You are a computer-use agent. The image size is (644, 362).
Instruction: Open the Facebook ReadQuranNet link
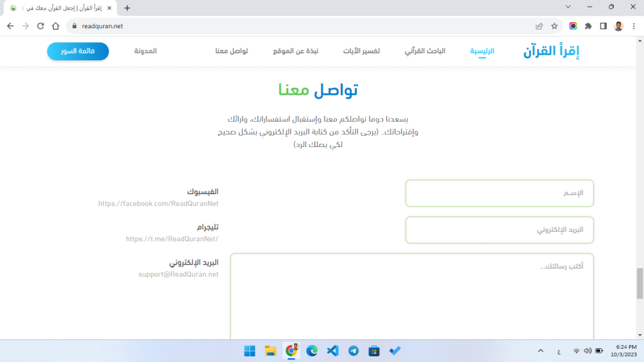pyautogui.click(x=158, y=204)
